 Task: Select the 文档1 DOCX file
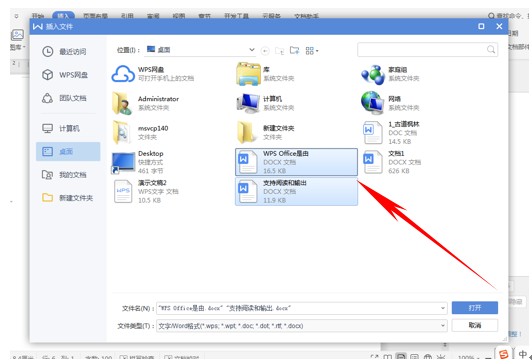pos(392,162)
